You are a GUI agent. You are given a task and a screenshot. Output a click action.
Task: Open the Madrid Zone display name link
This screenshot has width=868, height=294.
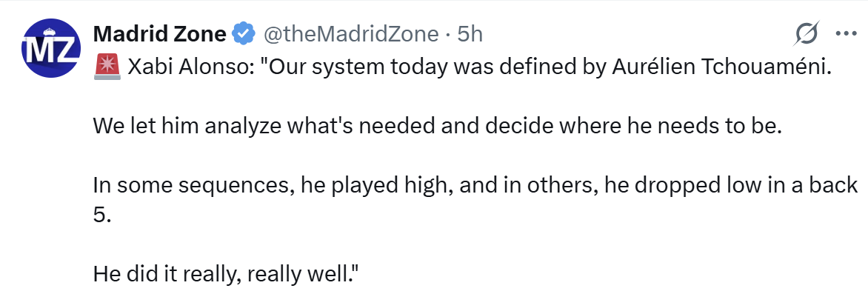click(160, 34)
